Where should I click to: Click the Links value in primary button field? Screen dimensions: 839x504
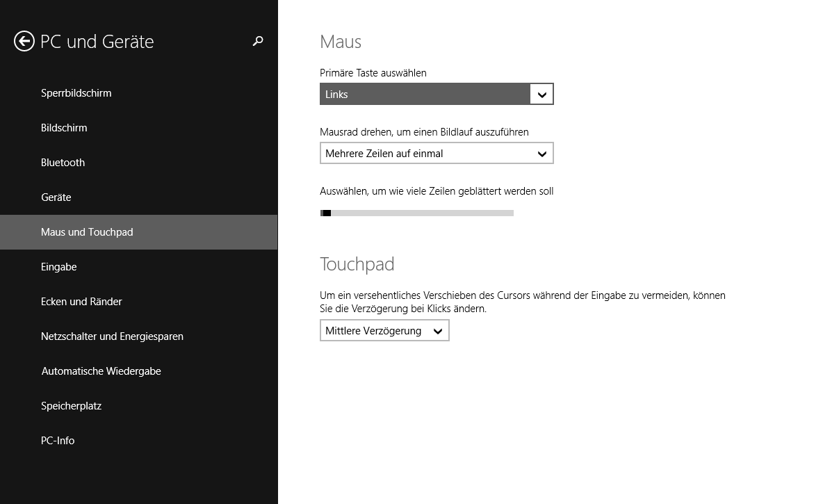coord(336,95)
